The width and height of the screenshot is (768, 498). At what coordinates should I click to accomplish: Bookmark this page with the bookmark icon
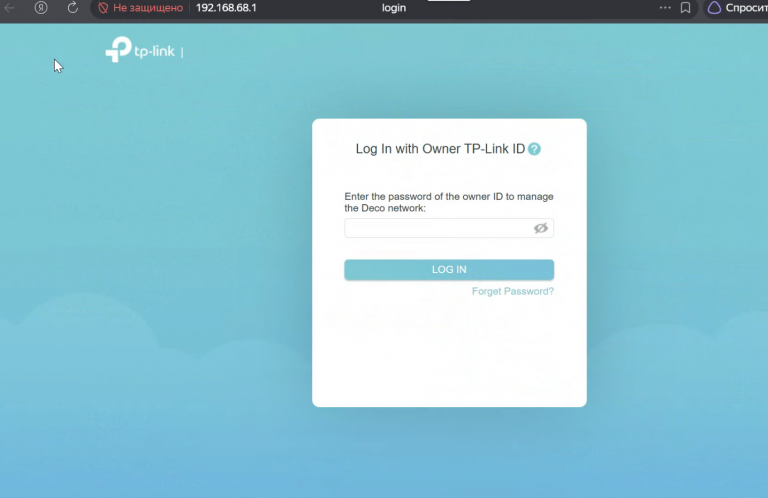pyautogui.click(x=686, y=8)
